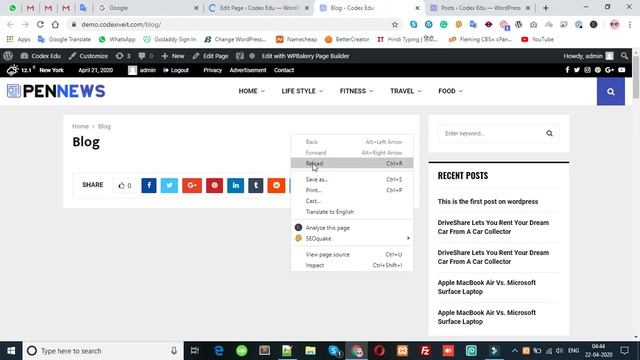Submit sidebar keyword search magnifier

pos(549,133)
